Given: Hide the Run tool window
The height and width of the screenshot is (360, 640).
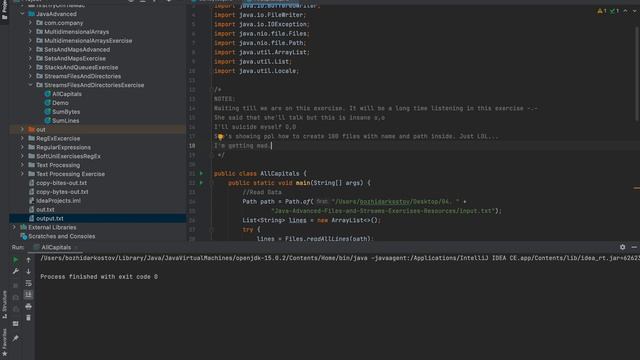Looking at the screenshot, I should pos(634,247).
